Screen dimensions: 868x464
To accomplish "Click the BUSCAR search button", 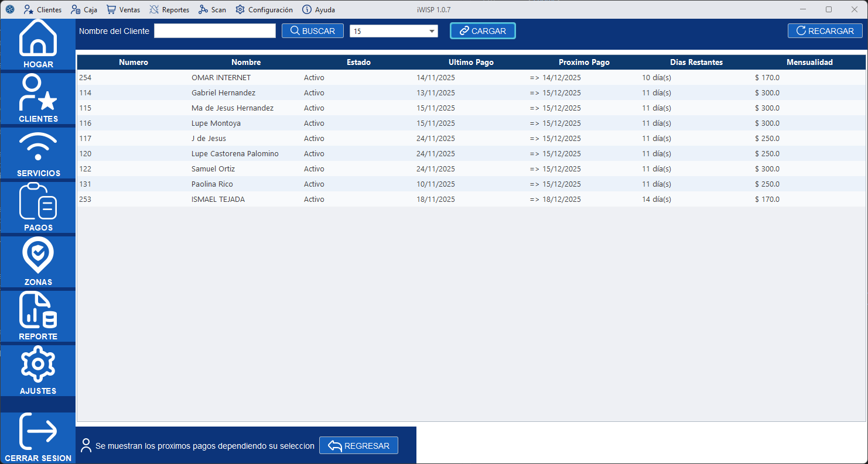I will pos(312,31).
